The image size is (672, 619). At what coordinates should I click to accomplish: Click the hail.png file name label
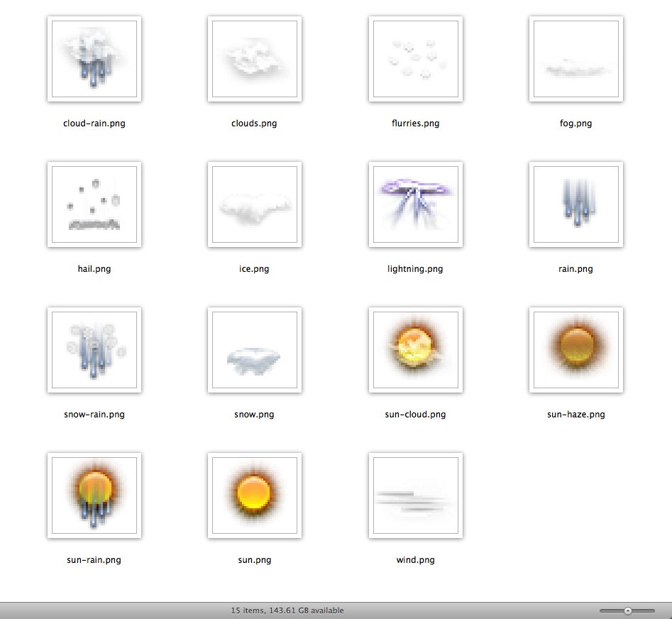(94, 269)
